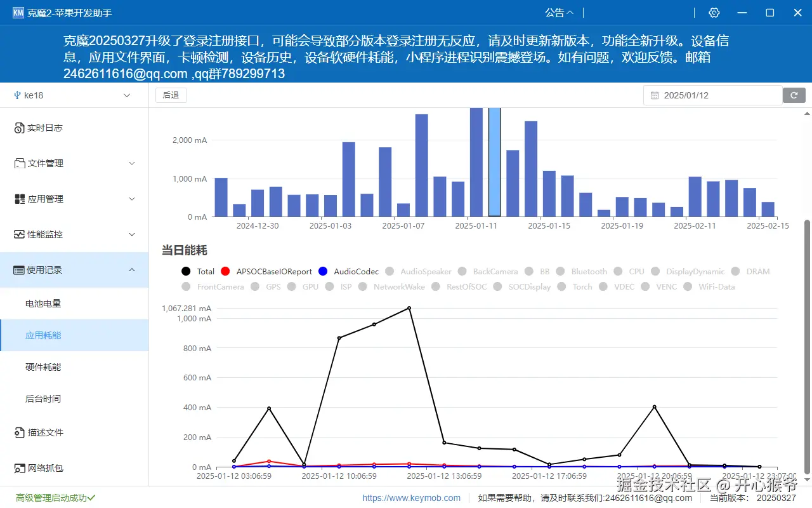Click the 使用记录 list icon
Image resolution: width=812 pixels, height=508 pixels.
tap(19, 270)
